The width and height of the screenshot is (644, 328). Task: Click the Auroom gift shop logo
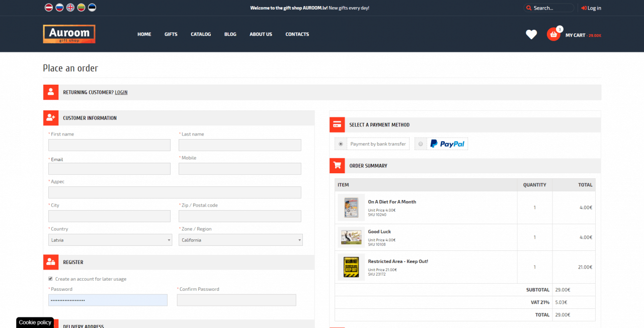click(69, 34)
